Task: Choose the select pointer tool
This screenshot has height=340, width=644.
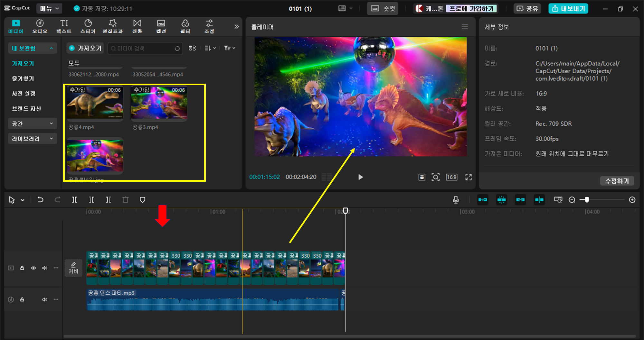Action: pos(12,200)
